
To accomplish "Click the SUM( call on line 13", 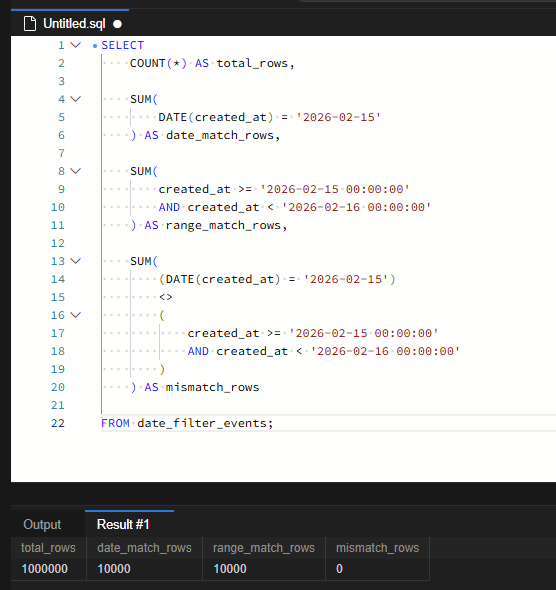I will (144, 261).
